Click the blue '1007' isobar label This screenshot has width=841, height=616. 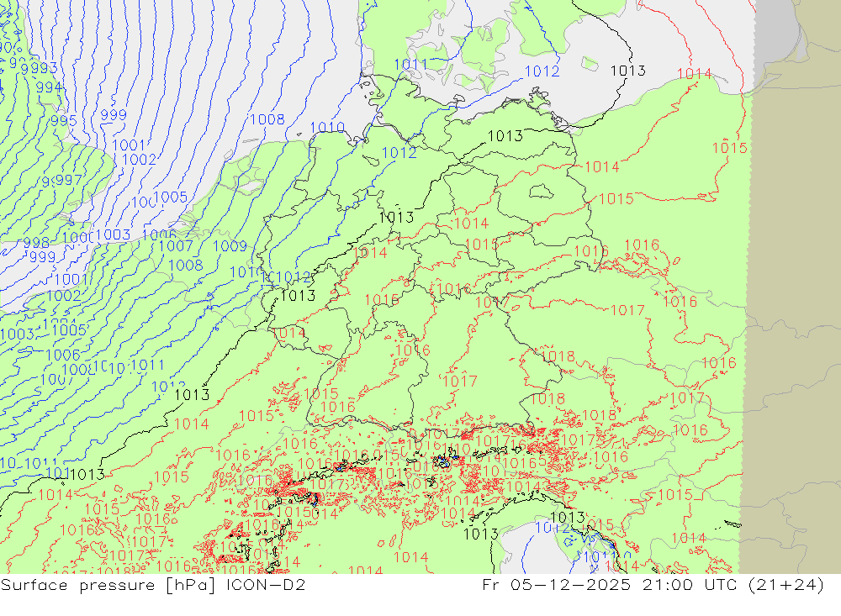pyautogui.click(x=176, y=245)
